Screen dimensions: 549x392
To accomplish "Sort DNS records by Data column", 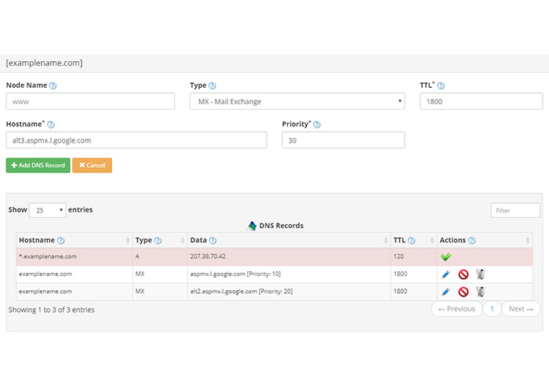I will 289,241.
